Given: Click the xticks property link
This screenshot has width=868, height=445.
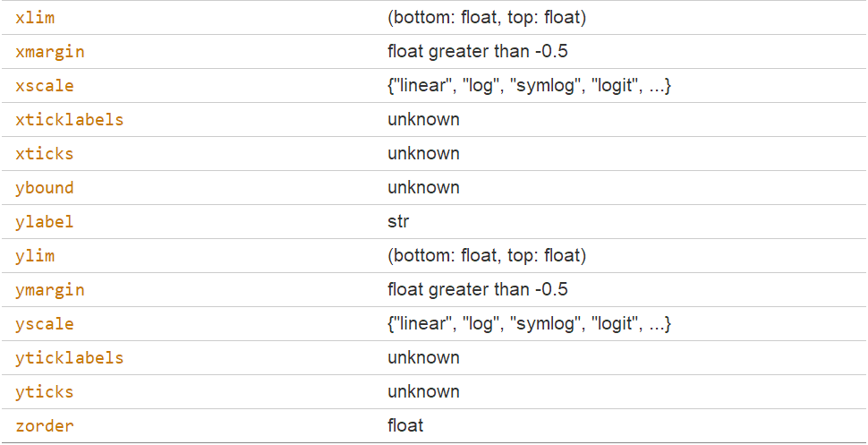Looking at the screenshot, I should tap(45, 154).
